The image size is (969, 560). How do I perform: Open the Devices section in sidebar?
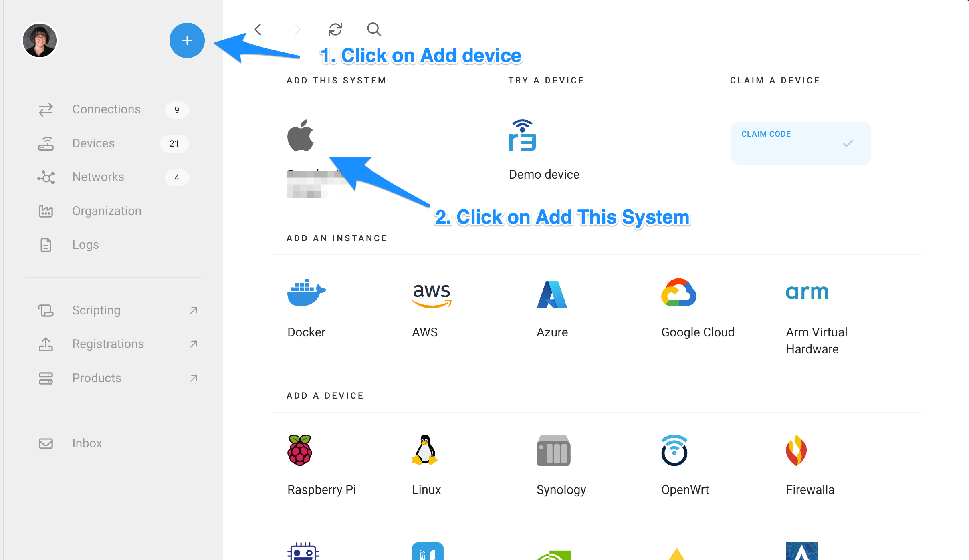click(x=93, y=143)
